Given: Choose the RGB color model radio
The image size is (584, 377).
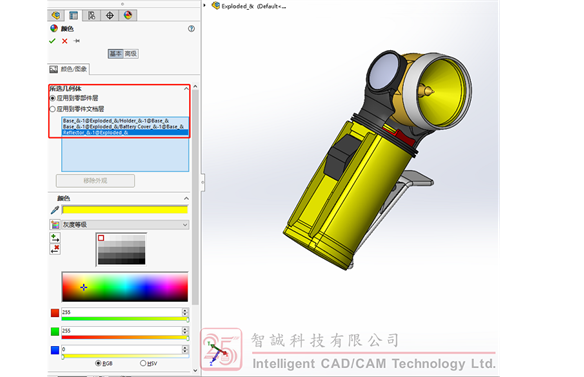Looking at the screenshot, I should tap(98, 363).
